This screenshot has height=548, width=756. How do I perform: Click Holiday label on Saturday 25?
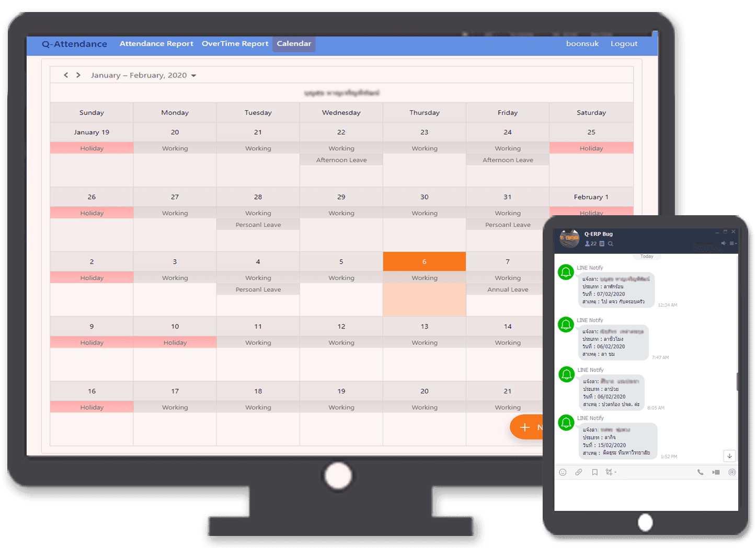point(591,148)
